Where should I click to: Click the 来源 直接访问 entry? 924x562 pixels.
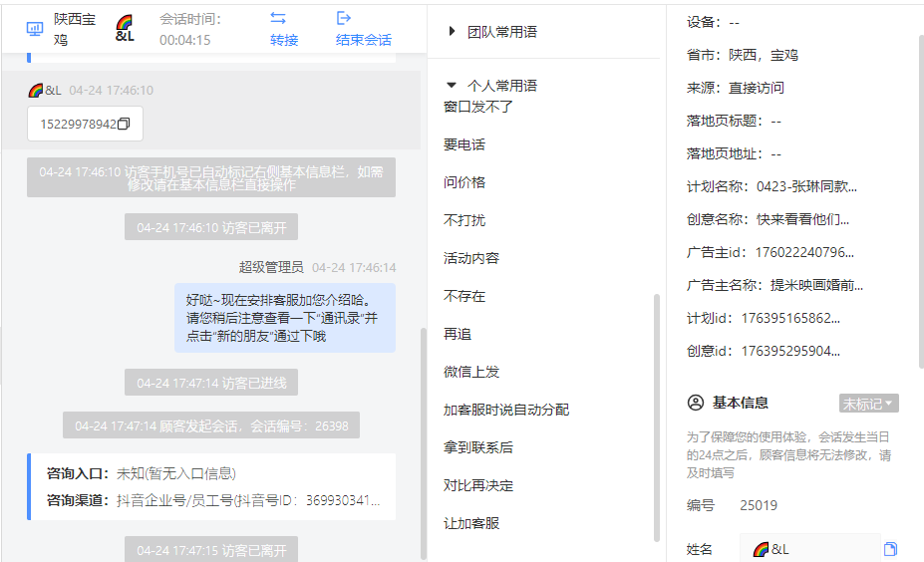click(x=736, y=88)
